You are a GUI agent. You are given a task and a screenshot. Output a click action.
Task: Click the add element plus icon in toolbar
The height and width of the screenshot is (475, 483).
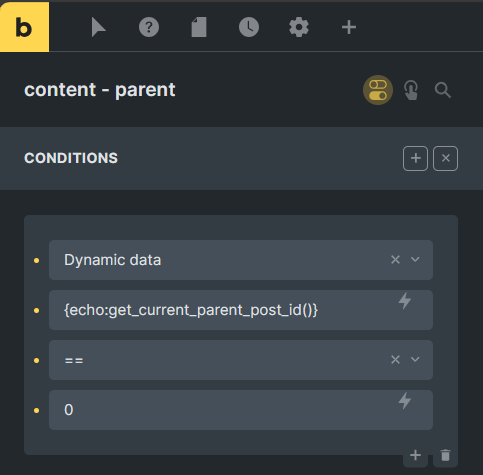click(349, 27)
